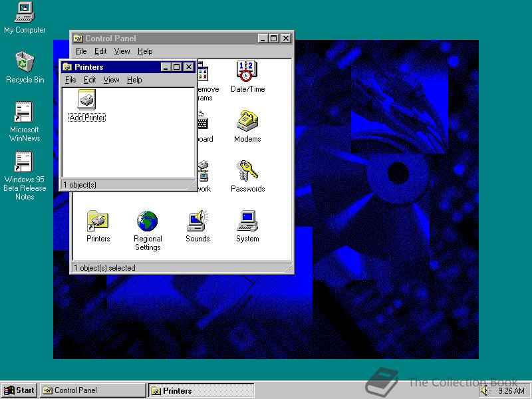Open the Date/Time control panel icon
Screen dimensions: 532x399
247,71
